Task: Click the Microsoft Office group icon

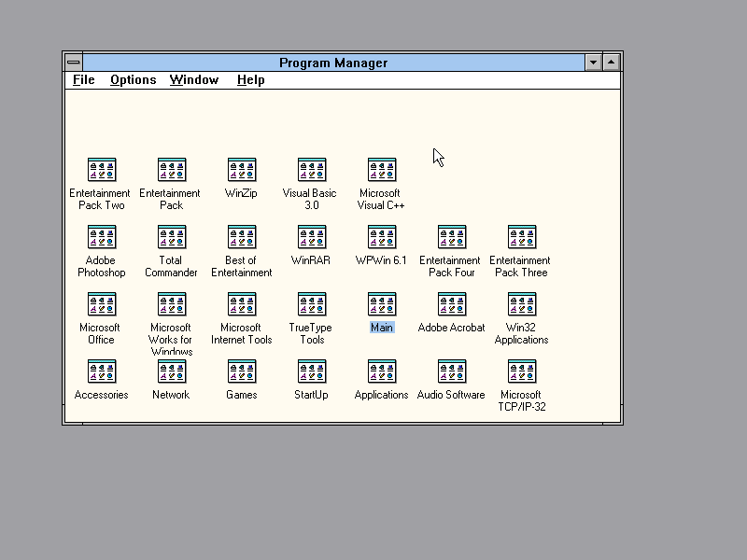Action: [102, 304]
